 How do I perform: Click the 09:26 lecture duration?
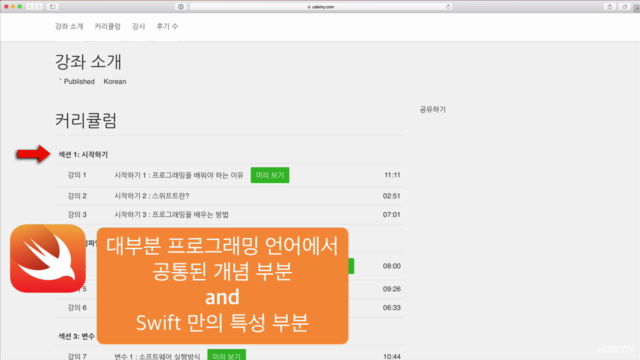(391, 289)
